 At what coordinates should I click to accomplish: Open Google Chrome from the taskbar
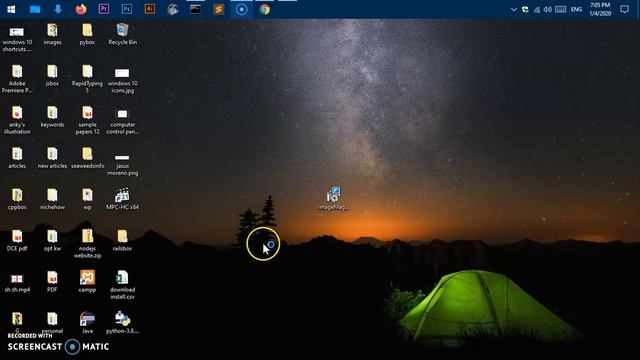(x=264, y=9)
